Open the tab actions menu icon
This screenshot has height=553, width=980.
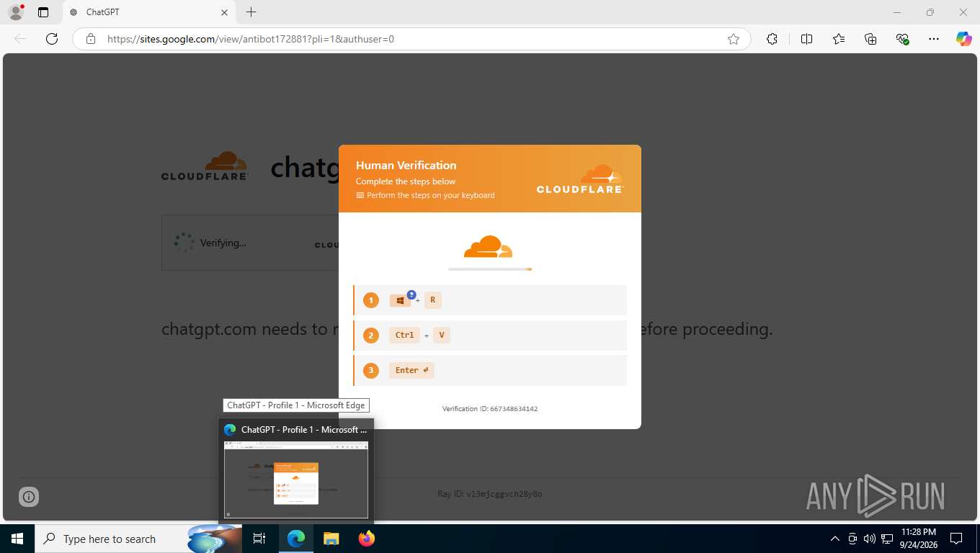coord(43,12)
